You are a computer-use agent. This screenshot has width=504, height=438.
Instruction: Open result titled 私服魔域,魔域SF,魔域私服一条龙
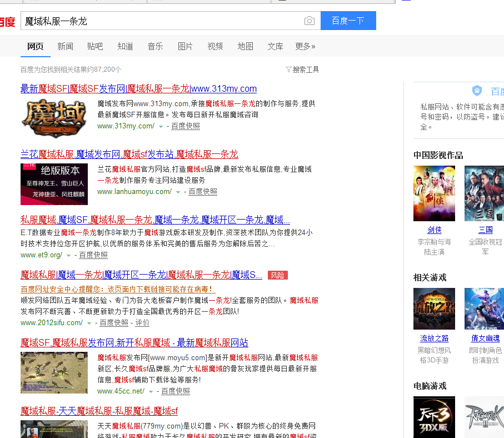tap(155, 220)
